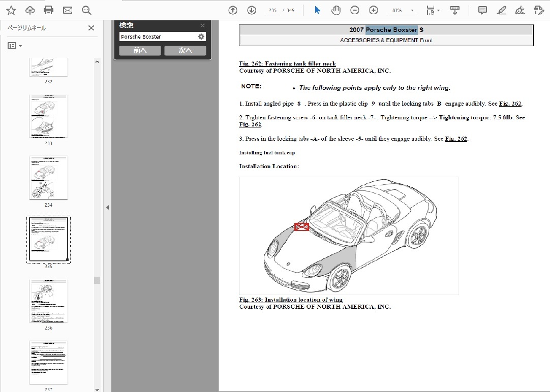550x392 pixels.
Task: Close the search box
Action: click(x=202, y=25)
